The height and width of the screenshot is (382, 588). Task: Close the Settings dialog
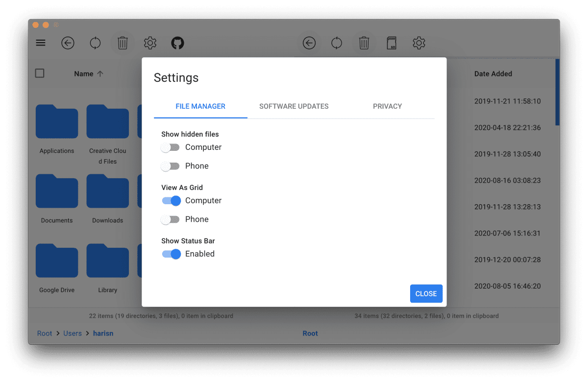click(x=426, y=293)
